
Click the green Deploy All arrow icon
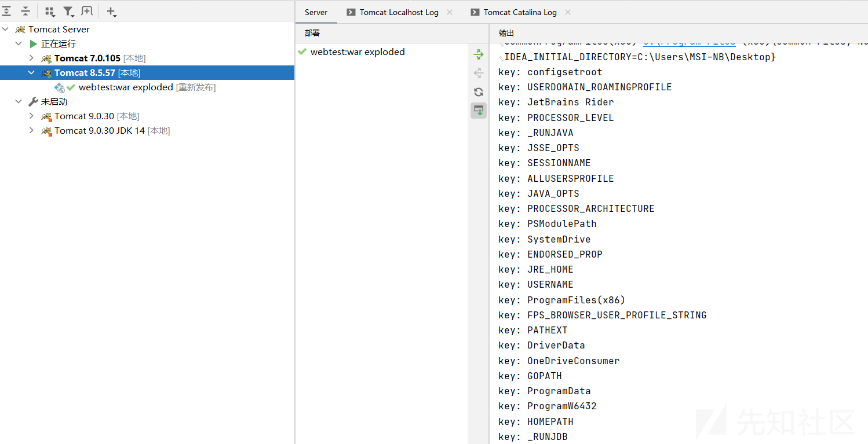click(479, 54)
